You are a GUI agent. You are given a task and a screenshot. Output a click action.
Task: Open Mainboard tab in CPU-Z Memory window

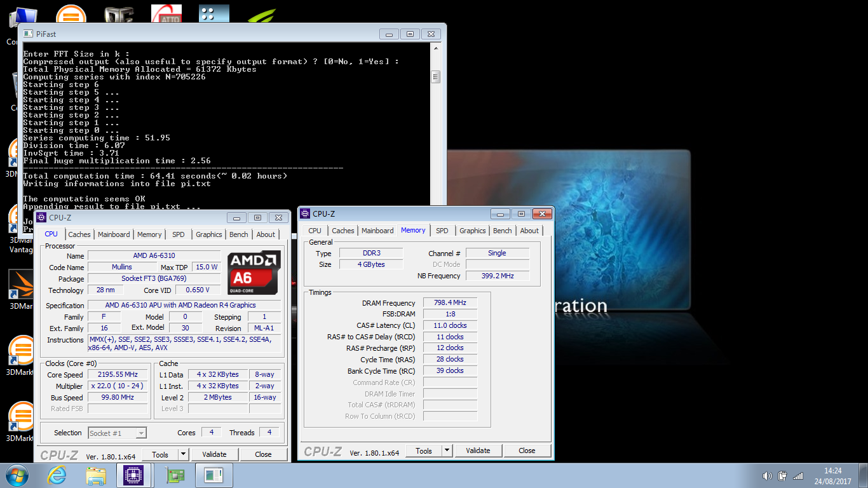377,231
